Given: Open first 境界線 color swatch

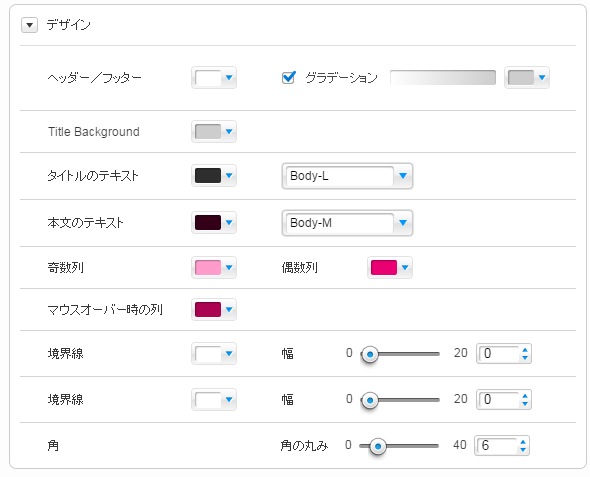Looking at the screenshot, I should click(x=214, y=354).
